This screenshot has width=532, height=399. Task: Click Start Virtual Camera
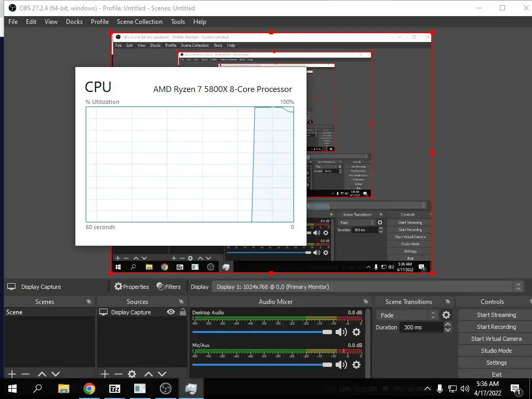click(496, 339)
